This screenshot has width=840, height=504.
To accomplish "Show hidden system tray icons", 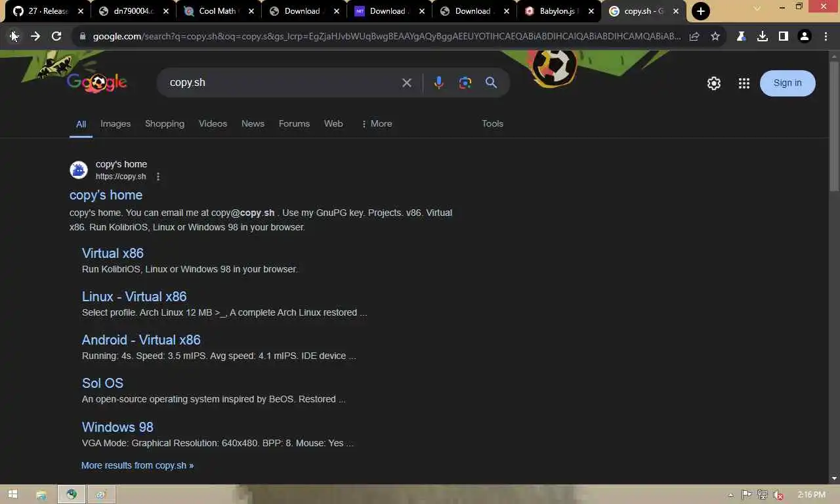I will pos(731,495).
